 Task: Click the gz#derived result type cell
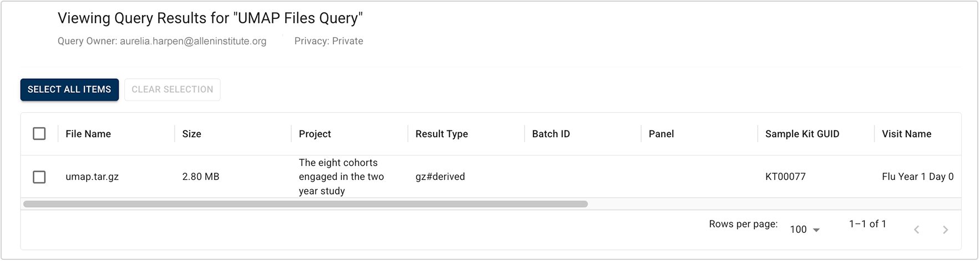pos(440,177)
